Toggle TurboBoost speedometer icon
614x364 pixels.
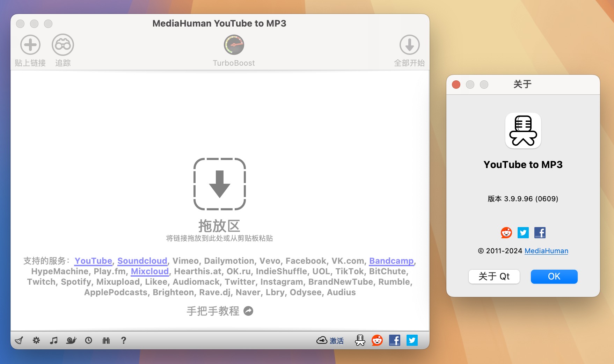[234, 45]
